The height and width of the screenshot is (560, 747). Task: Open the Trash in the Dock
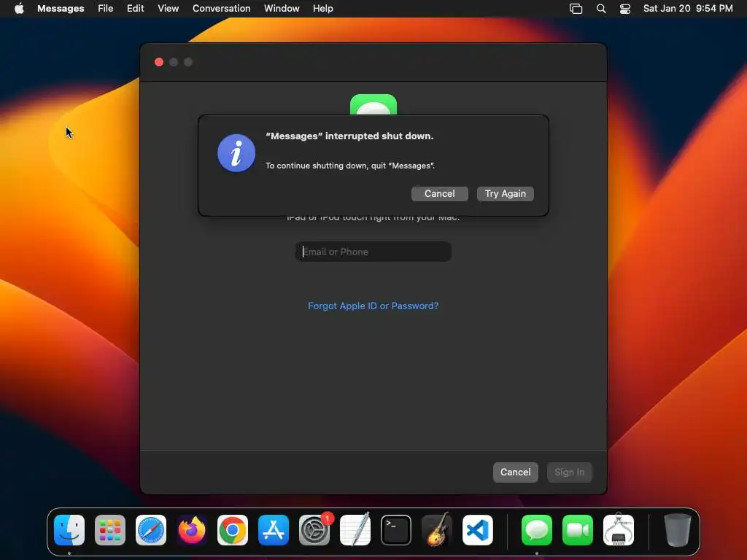tap(678, 530)
